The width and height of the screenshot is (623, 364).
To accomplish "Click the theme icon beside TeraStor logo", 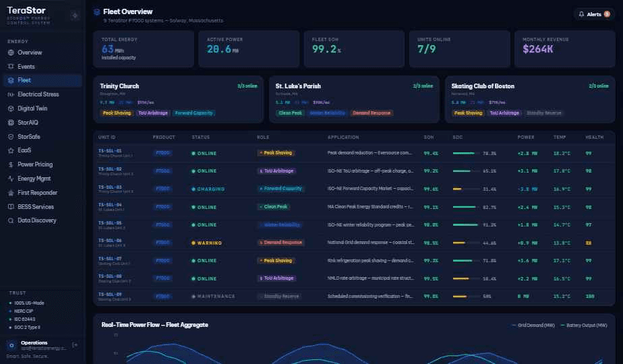I will pos(75,16).
